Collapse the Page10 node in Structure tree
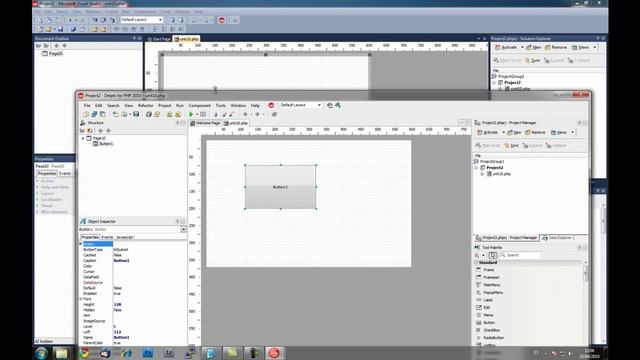 point(83,138)
